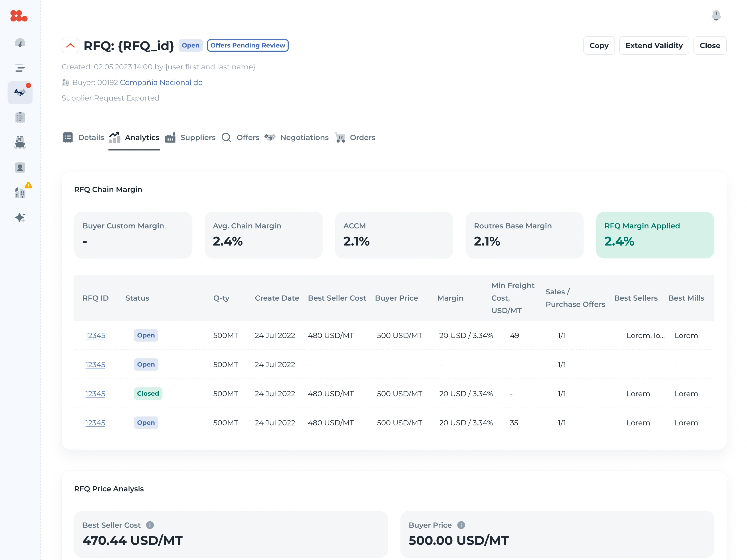Click info icon next to Best Seller Cost
747x560 pixels.
pyautogui.click(x=150, y=525)
